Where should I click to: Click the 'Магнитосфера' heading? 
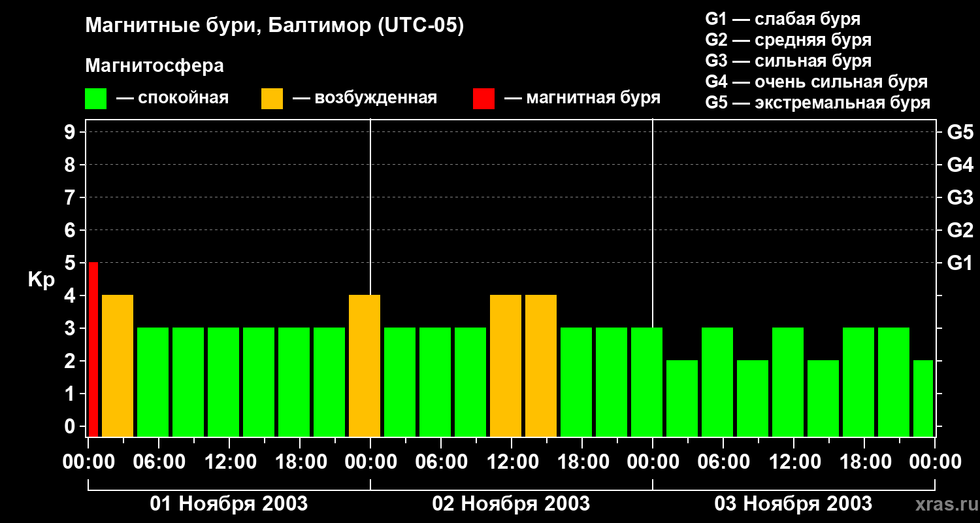[x=154, y=66]
